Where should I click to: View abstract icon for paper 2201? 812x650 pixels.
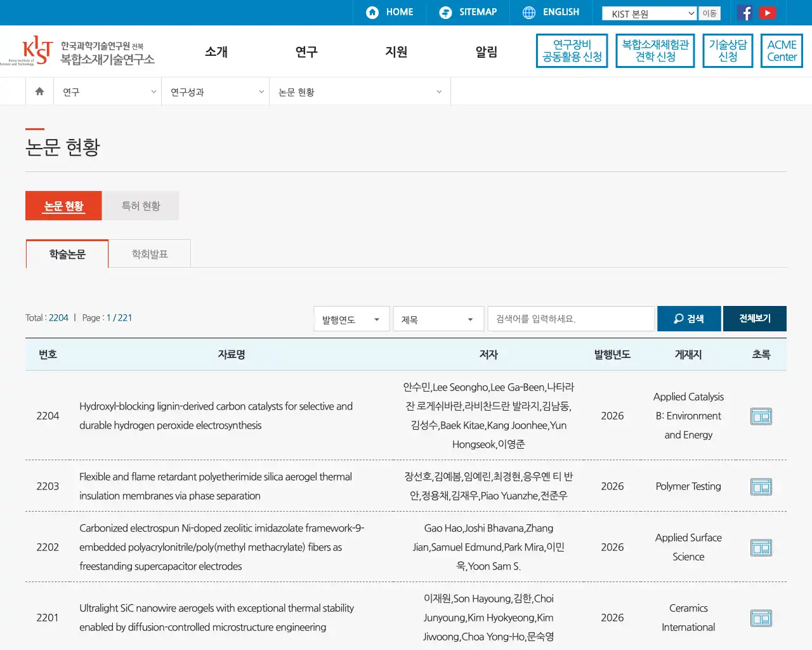point(761,618)
